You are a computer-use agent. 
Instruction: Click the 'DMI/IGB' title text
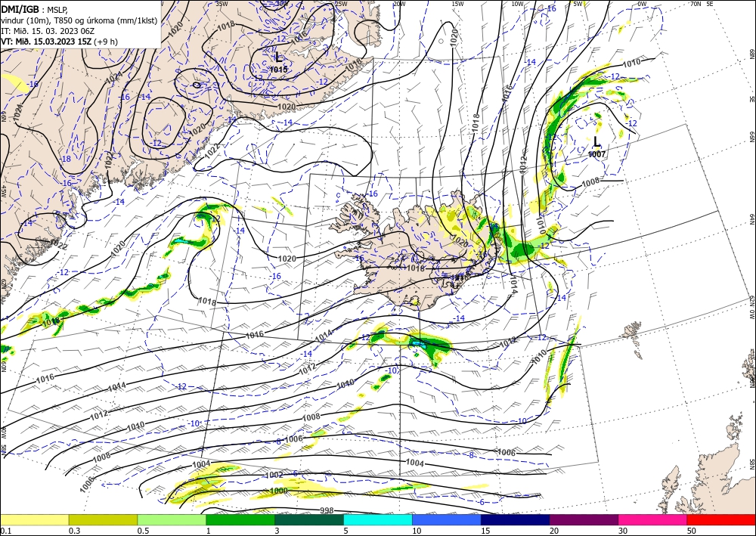coord(20,8)
